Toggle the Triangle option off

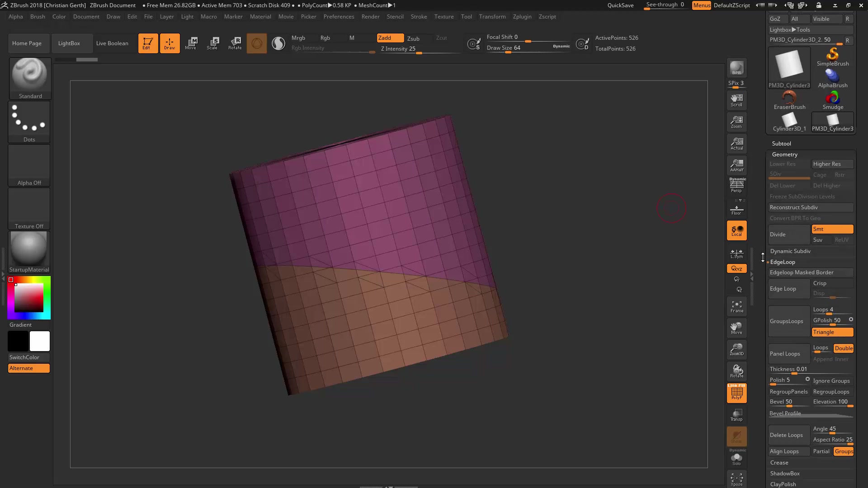pos(832,332)
